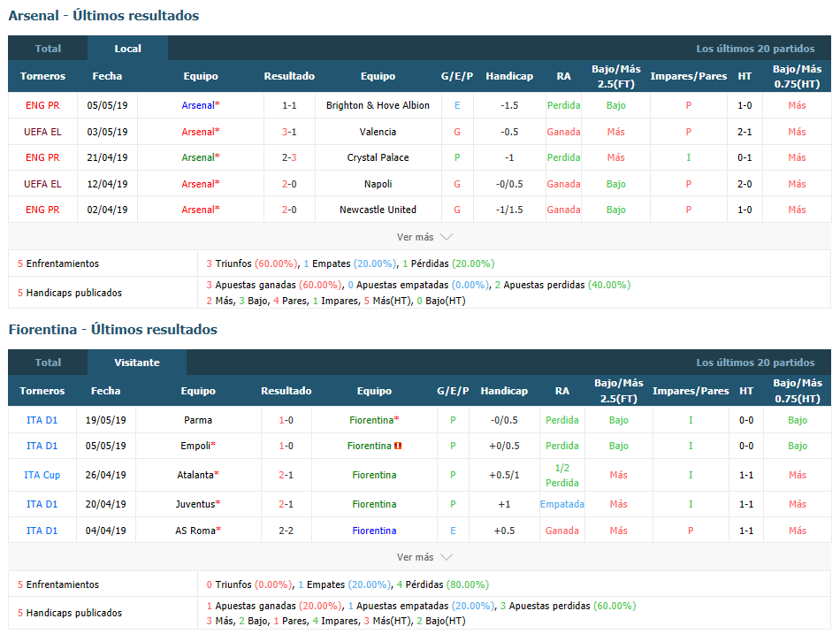Click ITA D1 in the 19/05/19 row
This screenshot has width=840, height=634.
42,420
